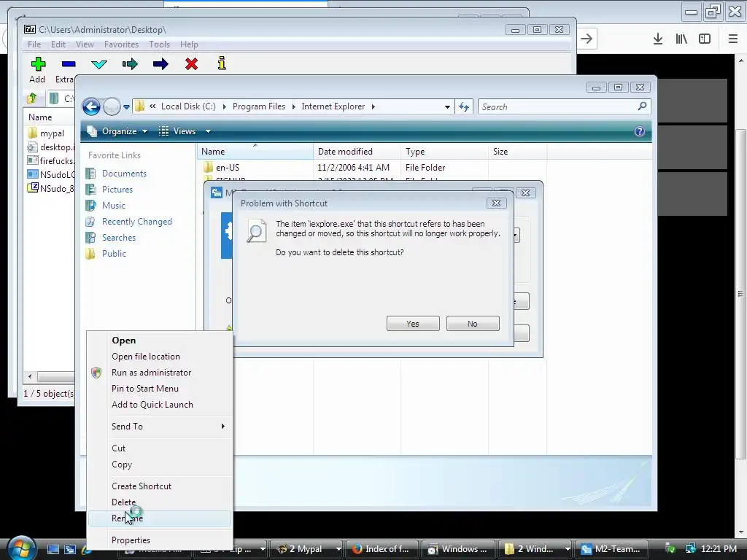Open the 7-Zip File menu

(34, 44)
